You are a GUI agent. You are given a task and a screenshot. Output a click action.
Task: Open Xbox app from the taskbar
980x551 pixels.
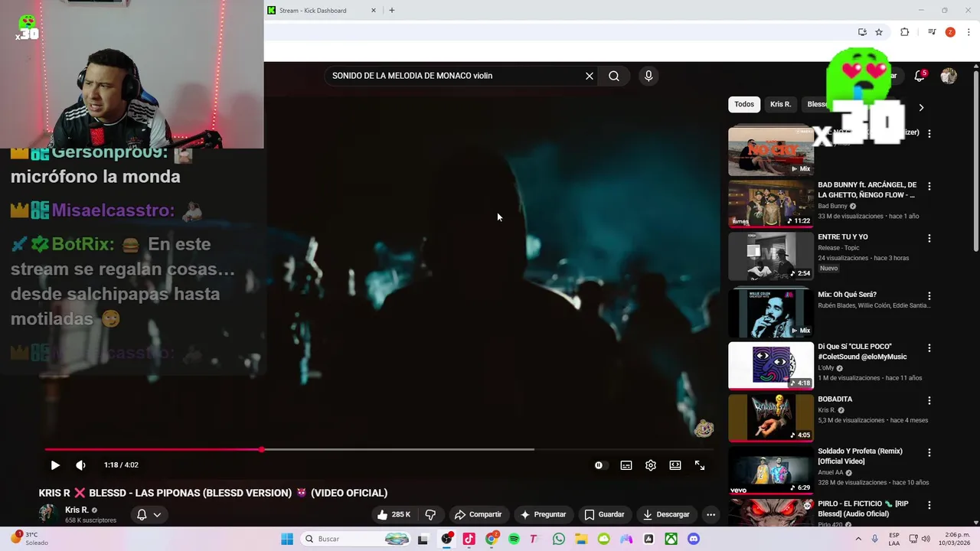671,539
